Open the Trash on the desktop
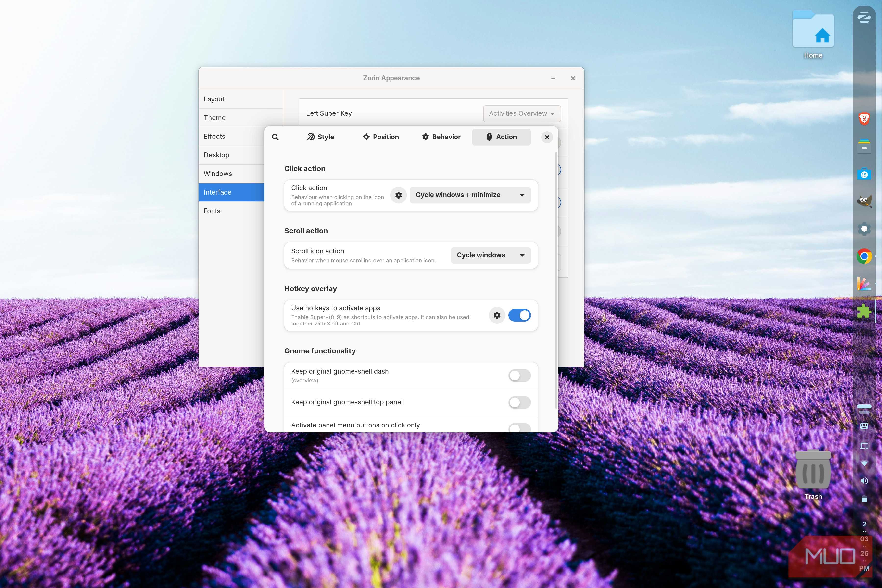882x588 pixels. tap(813, 474)
